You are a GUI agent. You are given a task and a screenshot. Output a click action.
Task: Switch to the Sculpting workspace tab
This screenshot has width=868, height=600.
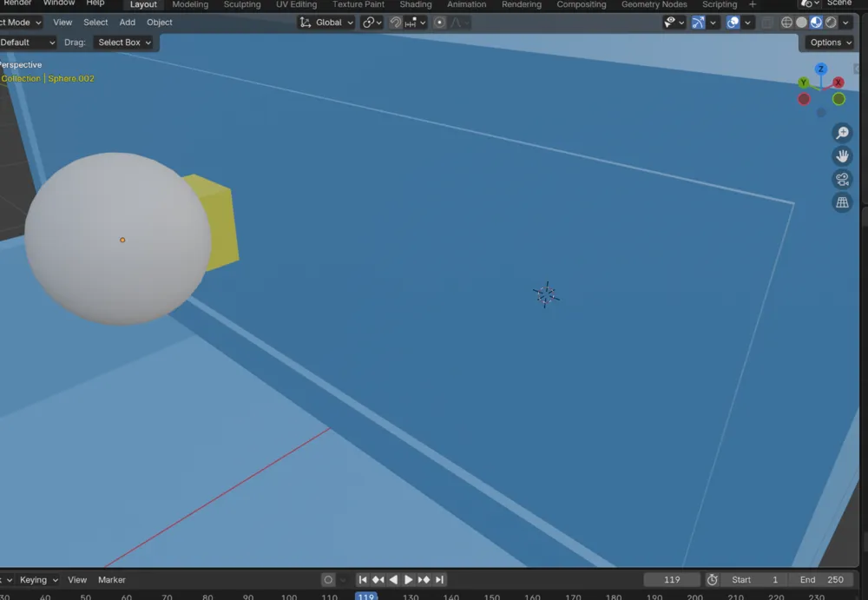(x=242, y=4)
